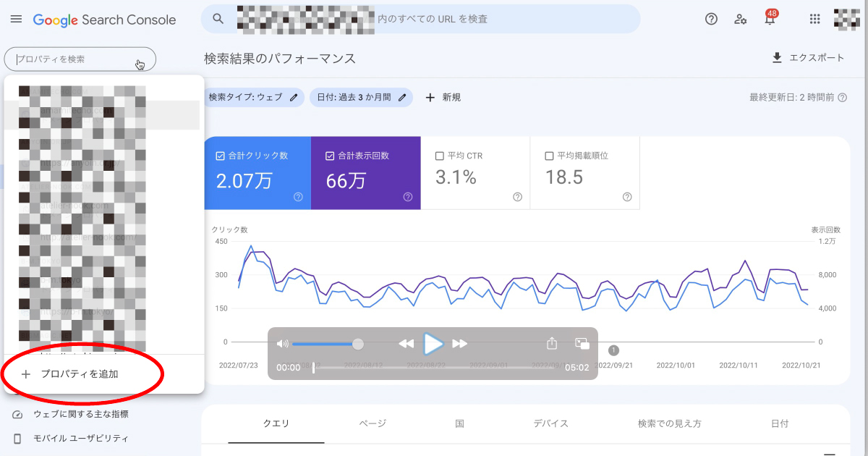Open the help question mark icon

click(711, 19)
